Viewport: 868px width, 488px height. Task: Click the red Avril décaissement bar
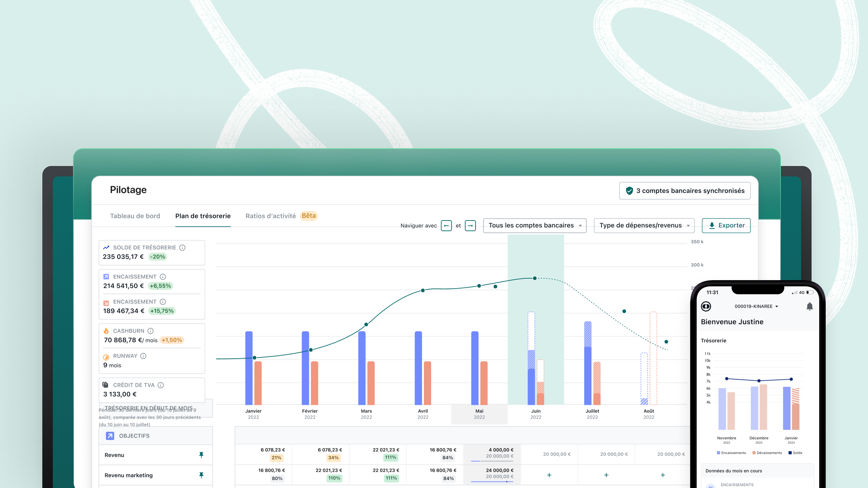(x=427, y=383)
